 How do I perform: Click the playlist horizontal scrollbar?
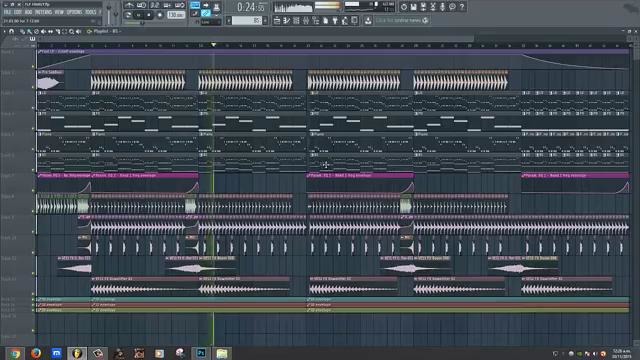[255, 39]
